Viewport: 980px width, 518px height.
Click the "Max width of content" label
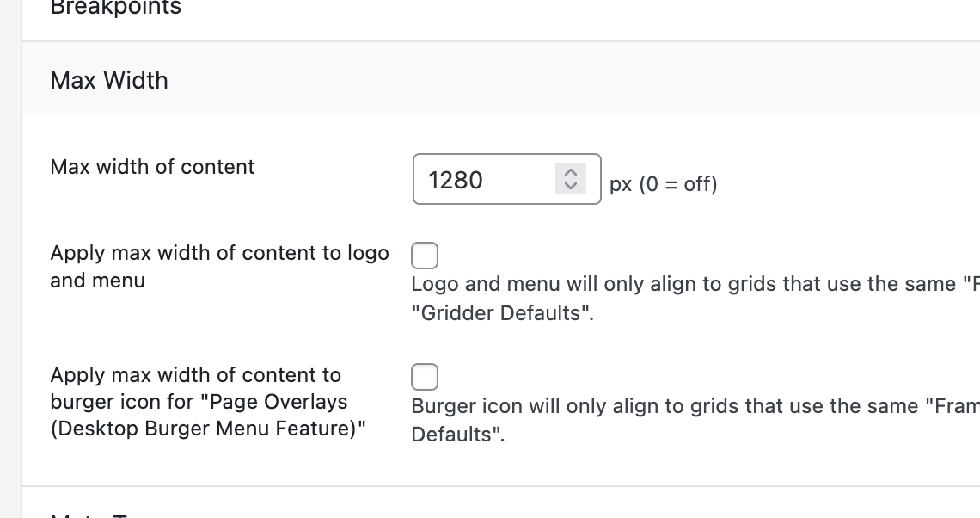point(152,167)
